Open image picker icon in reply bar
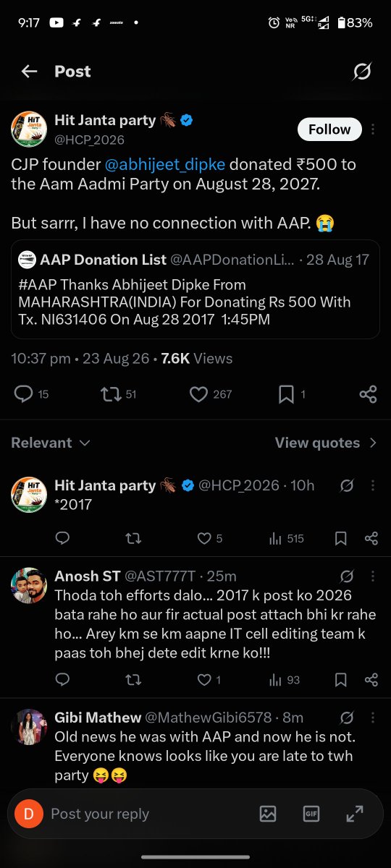This screenshot has width=391, height=868. (x=267, y=813)
